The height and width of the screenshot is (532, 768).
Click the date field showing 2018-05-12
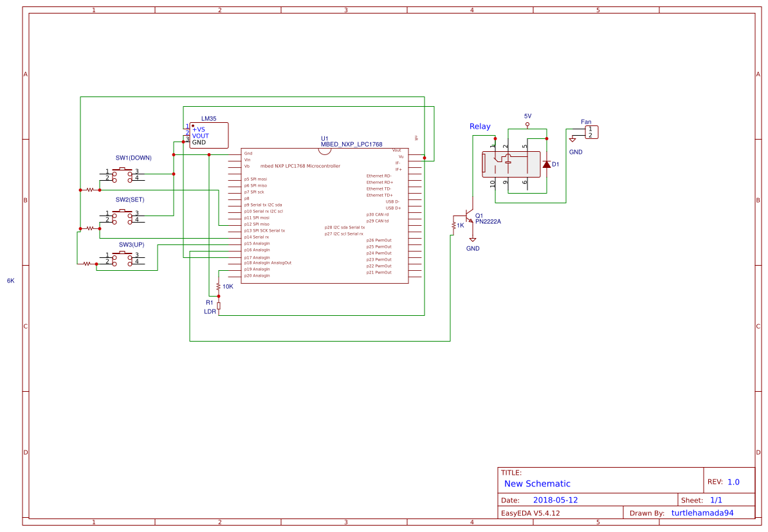coord(557,499)
